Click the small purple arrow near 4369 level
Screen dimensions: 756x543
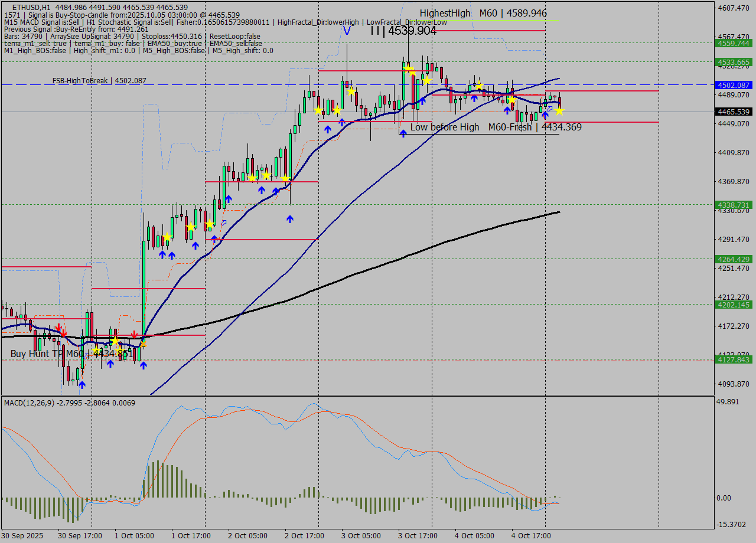click(x=223, y=223)
